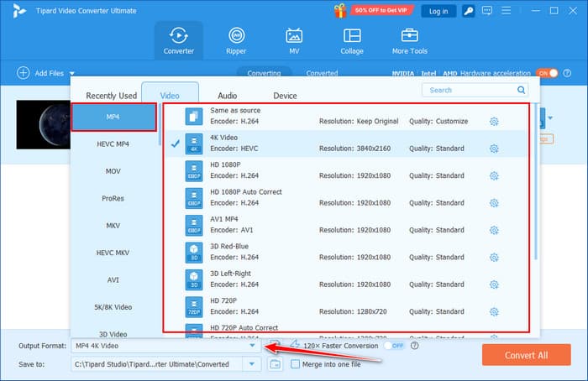This screenshot has width=588, height=381.
Task: Switch to Recently Used tab
Action: (x=112, y=96)
